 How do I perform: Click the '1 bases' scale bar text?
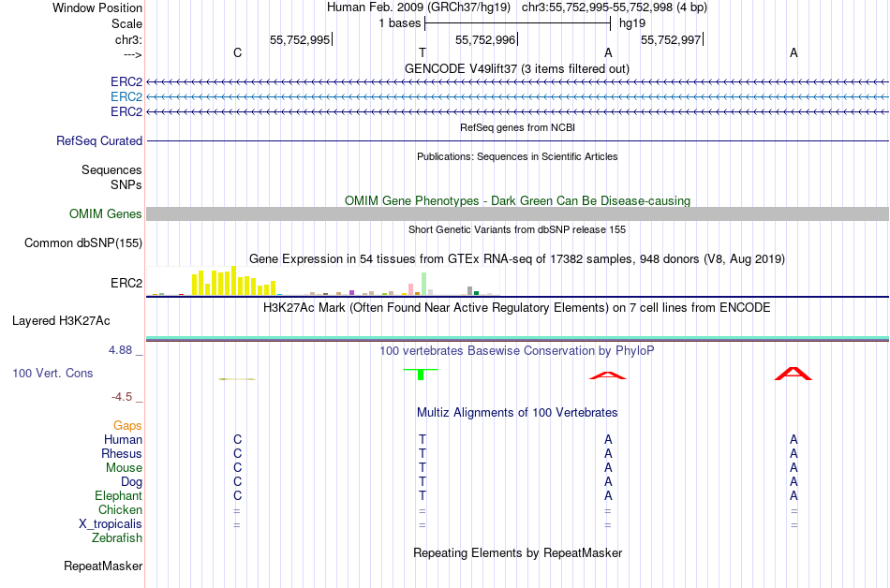pyautogui.click(x=400, y=23)
